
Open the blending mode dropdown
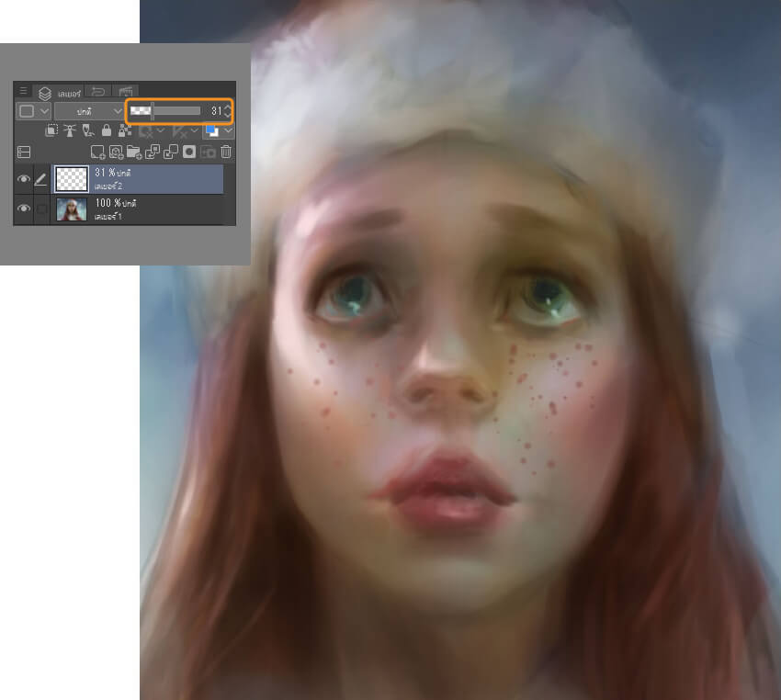[x=88, y=111]
